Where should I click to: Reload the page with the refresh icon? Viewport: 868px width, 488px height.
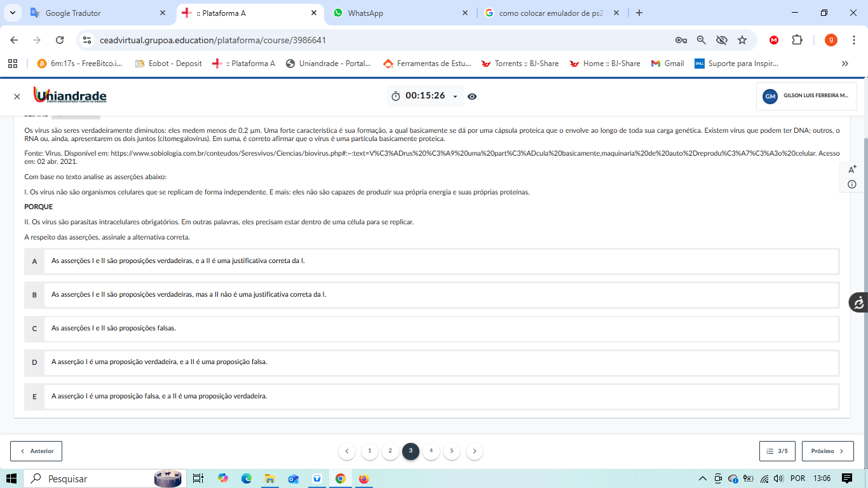coord(60,40)
